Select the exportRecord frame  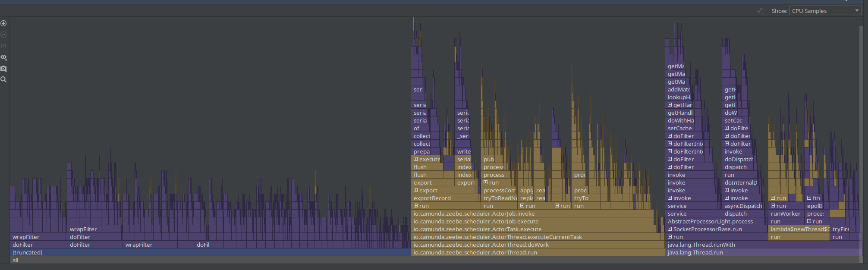[445, 198]
